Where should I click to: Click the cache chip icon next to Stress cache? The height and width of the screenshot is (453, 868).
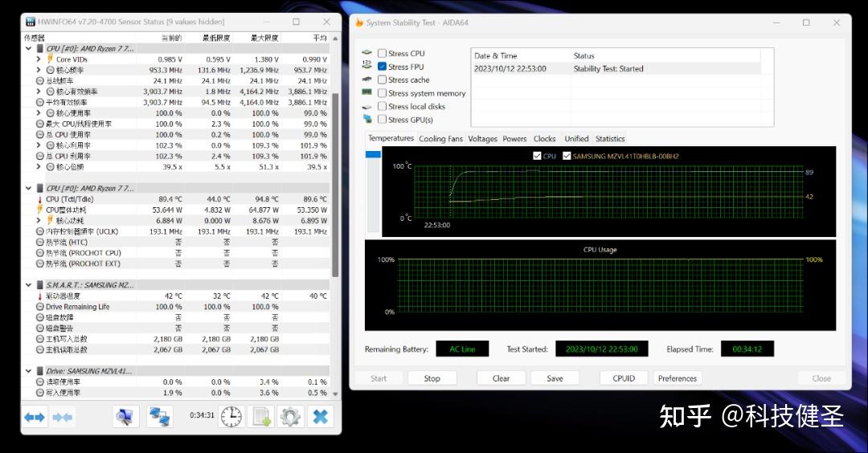[366, 79]
